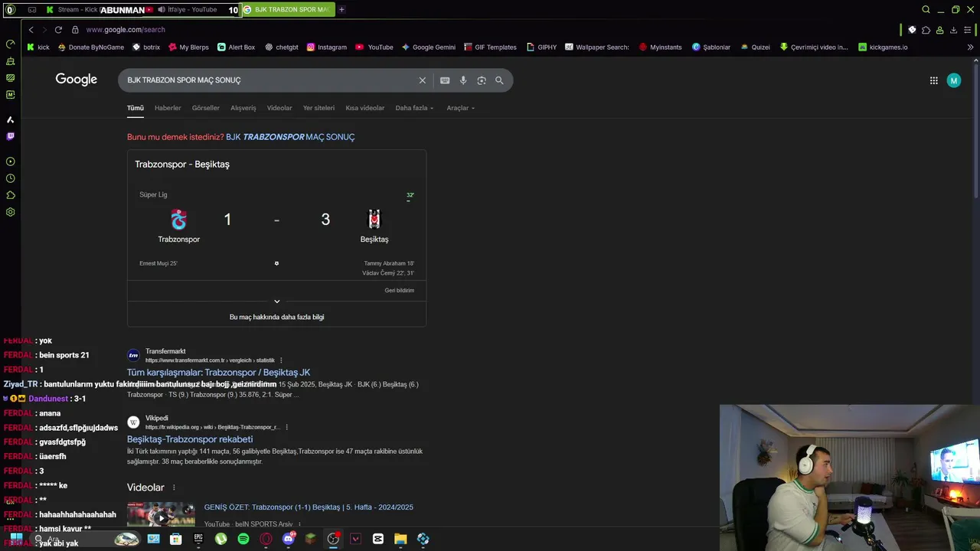Viewport: 980px width, 551px height.
Task: View site info via padlock icon
Action: pyautogui.click(x=75, y=30)
